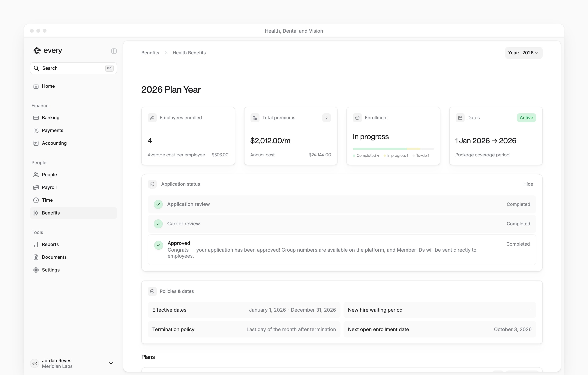The width and height of the screenshot is (588, 375).
Task: Click the Enrollment circle-check icon
Action: coord(357,118)
